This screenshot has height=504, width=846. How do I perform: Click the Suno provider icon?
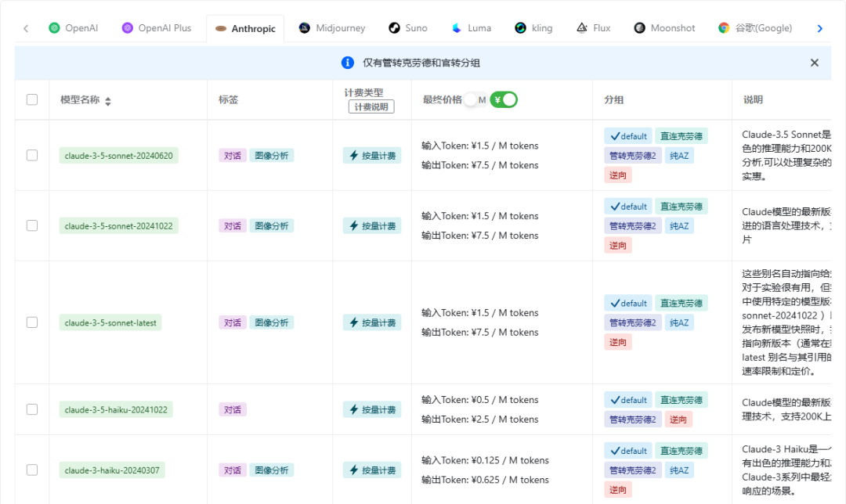(x=394, y=28)
